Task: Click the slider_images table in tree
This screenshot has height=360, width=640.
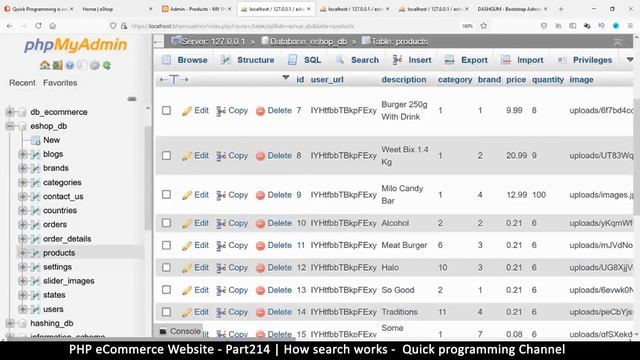Action: coord(69,281)
